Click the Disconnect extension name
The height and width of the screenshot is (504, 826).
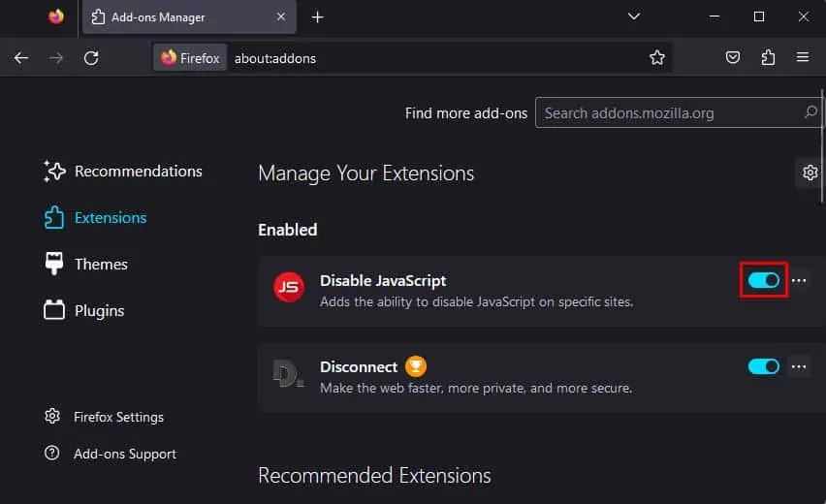359,366
